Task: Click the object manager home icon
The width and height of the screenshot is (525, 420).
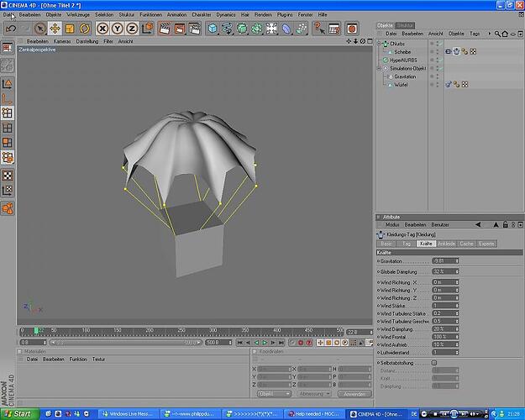Action: point(505,34)
